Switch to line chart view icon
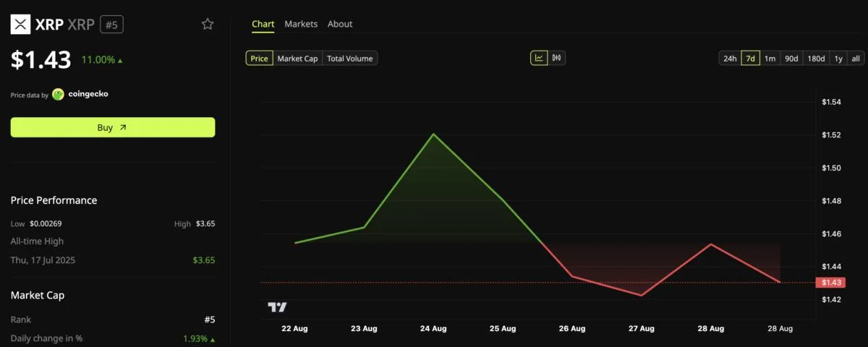The image size is (868, 347). click(x=539, y=59)
